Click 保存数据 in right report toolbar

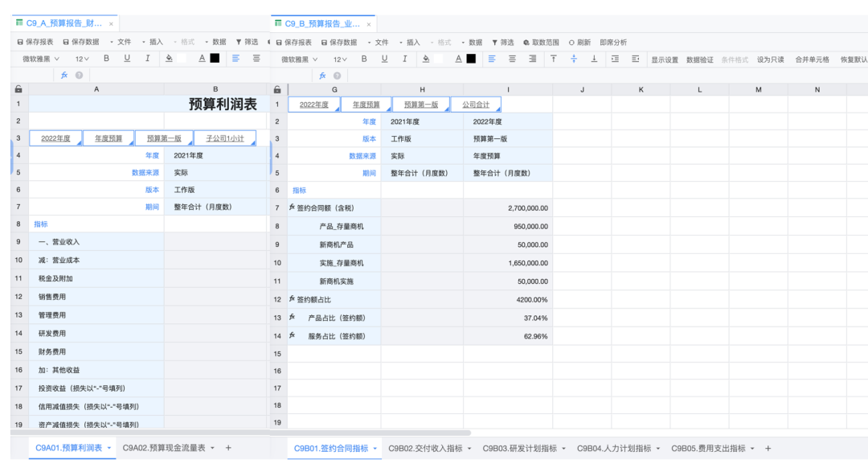(x=339, y=43)
